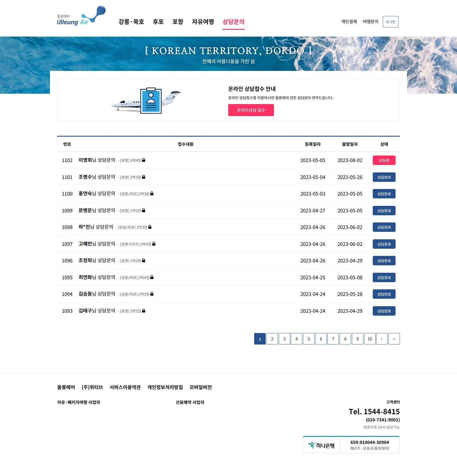Click the 하나은행 bank logo

[x=321, y=445]
